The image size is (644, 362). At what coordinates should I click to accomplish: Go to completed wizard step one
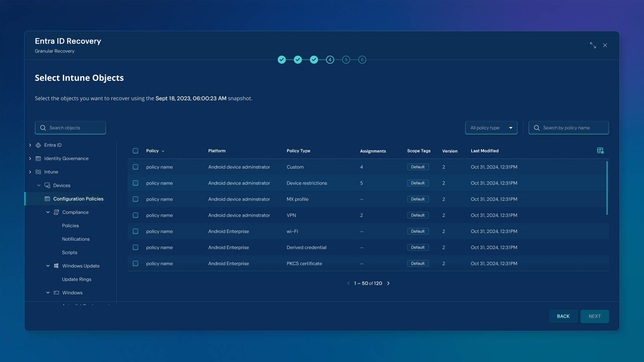tap(282, 60)
